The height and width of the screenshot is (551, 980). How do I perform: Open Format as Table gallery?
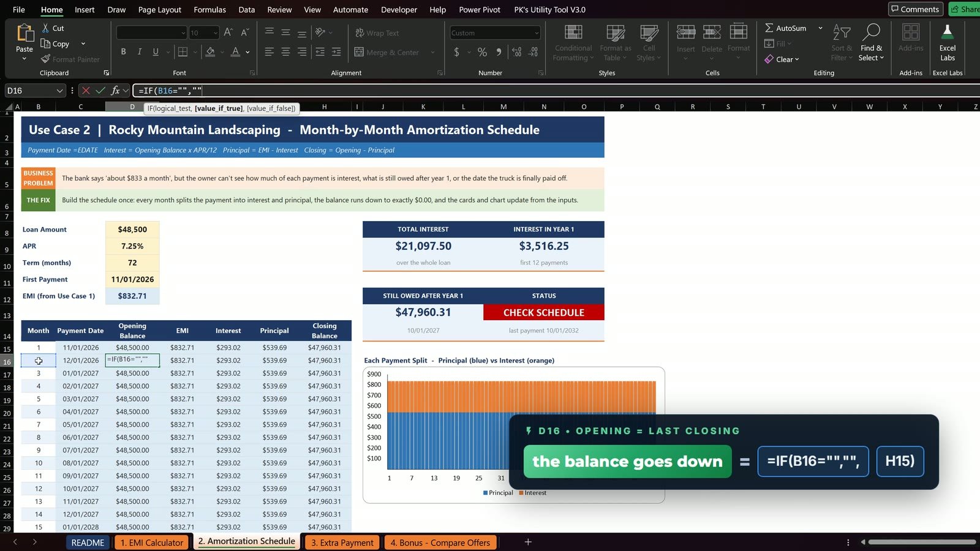point(615,42)
